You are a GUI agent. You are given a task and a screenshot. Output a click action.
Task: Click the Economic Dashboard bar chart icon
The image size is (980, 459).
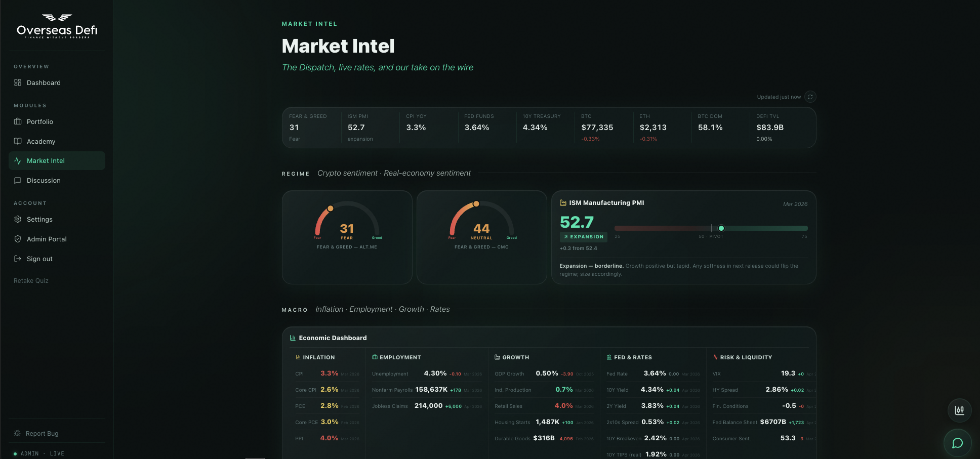[x=293, y=338]
